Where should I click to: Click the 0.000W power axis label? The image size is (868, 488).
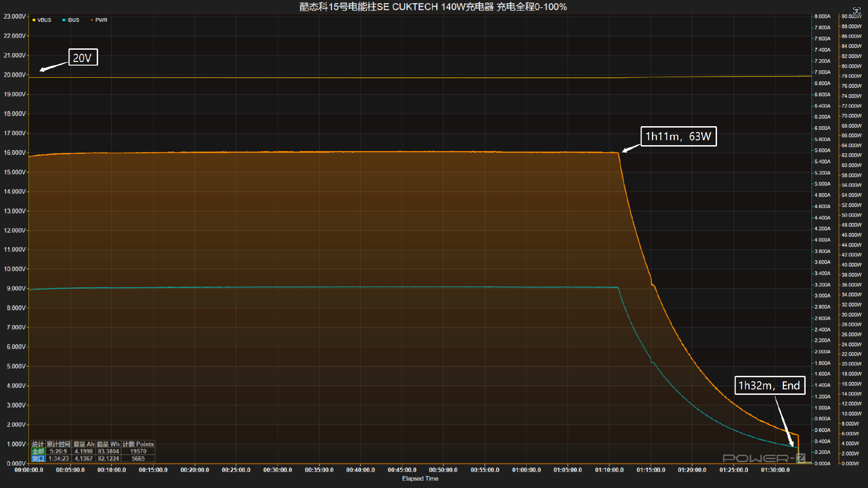(850, 464)
